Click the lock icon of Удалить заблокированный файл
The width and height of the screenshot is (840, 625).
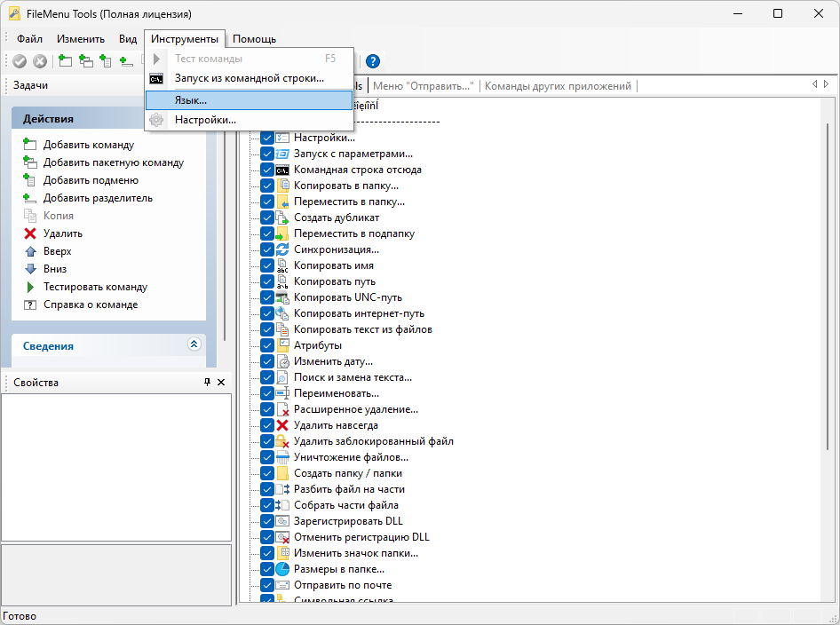tap(282, 441)
